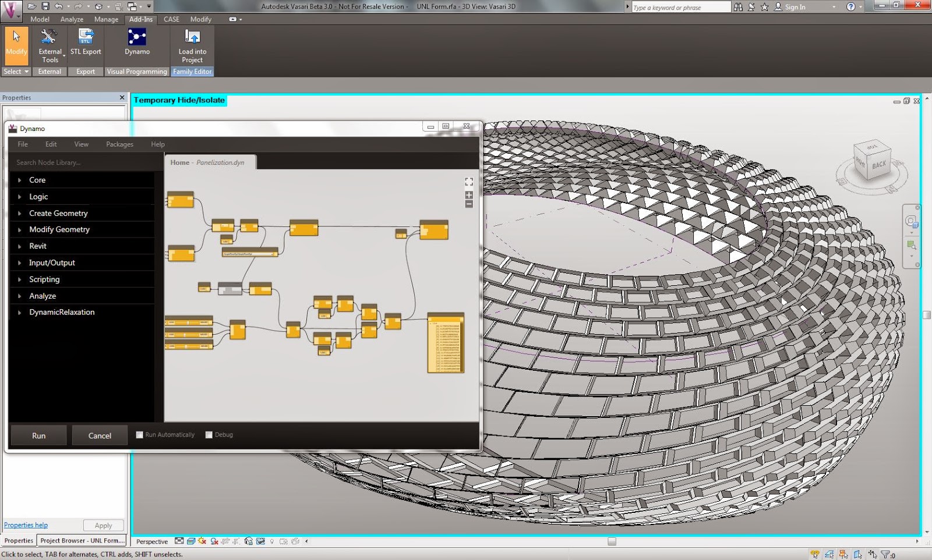
Task: Click the reveal hidden elements lightbulb icon
Action: point(271,541)
